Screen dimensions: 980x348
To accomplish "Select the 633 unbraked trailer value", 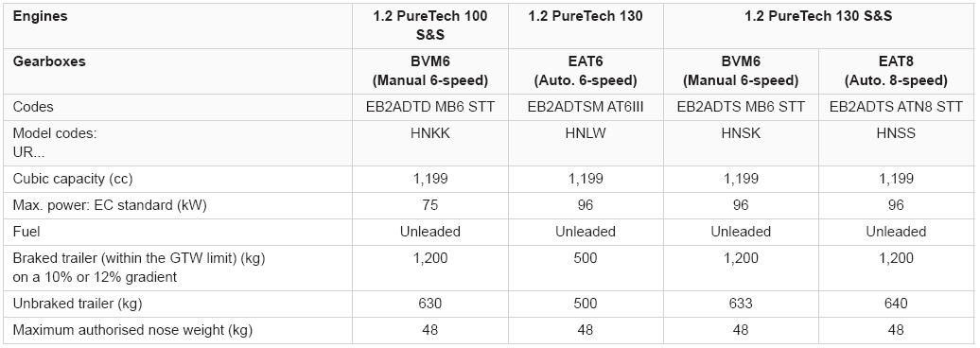I will coord(741,303).
